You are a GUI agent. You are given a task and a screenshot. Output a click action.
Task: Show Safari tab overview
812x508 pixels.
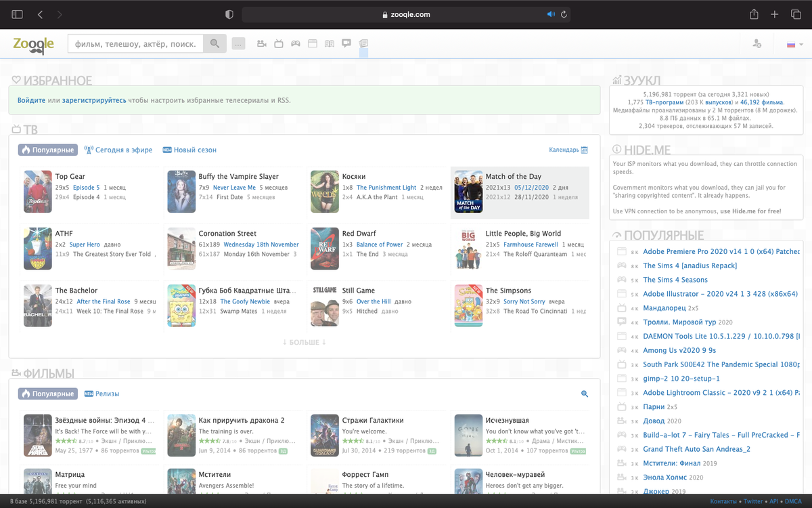point(795,14)
